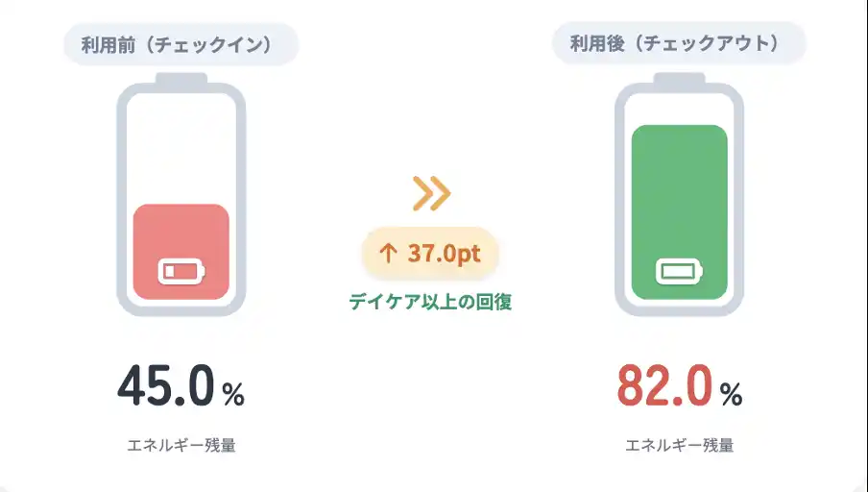Select the 利用後（チェックアウト） label pill
Viewport: 868px width, 492px height.
pos(679,43)
